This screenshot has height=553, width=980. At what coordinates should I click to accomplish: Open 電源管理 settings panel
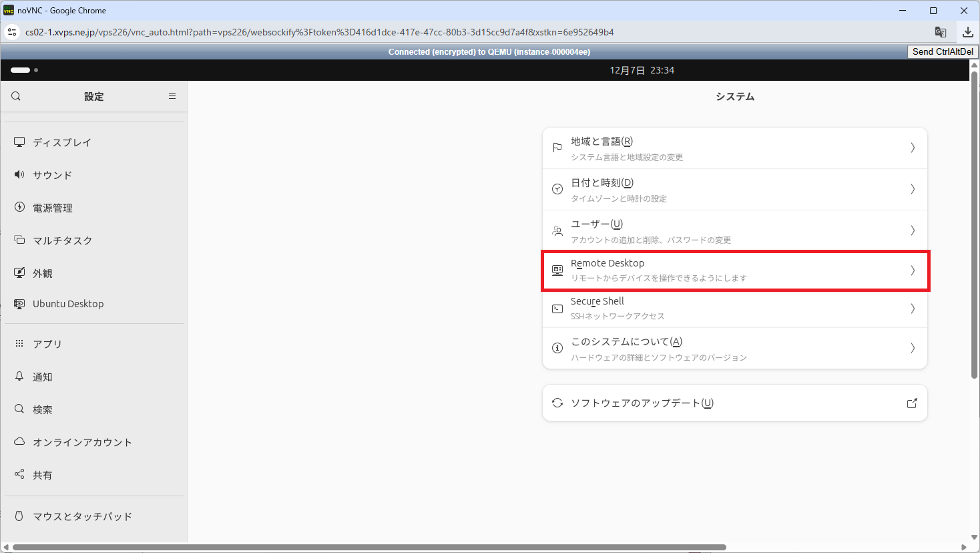click(52, 208)
